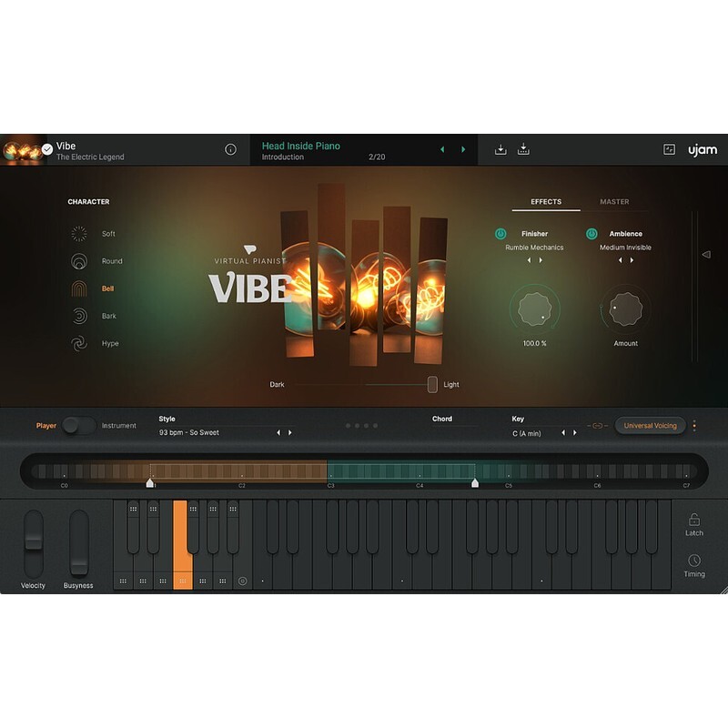Image resolution: width=728 pixels, height=728 pixels.
Task: Disable the Ambience effect power button
Action: 591,232
